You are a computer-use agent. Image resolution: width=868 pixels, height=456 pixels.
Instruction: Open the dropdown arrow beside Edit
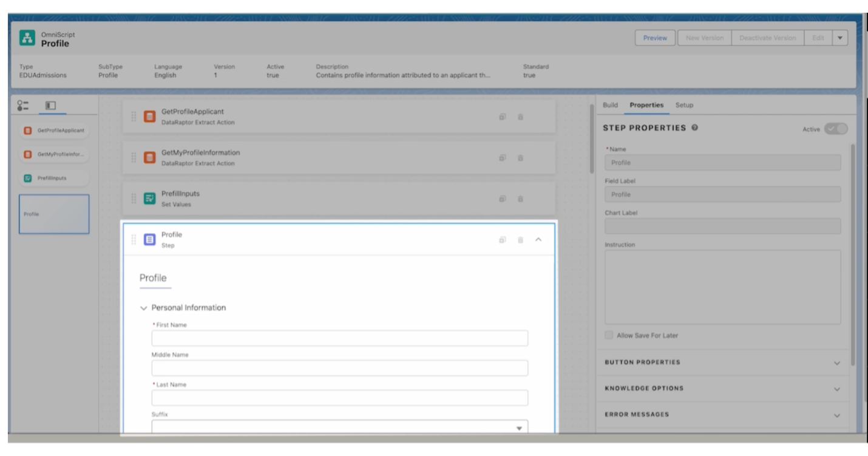(839, 38)
